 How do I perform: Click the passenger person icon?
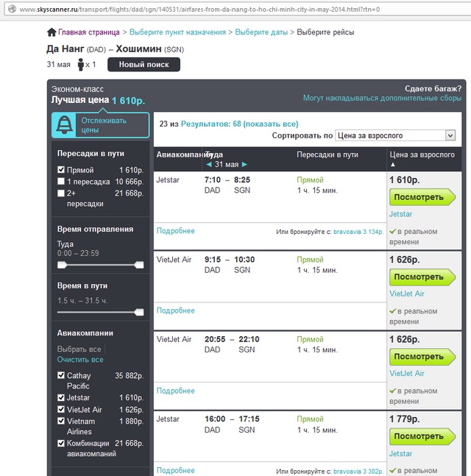[x=80, y=65]
